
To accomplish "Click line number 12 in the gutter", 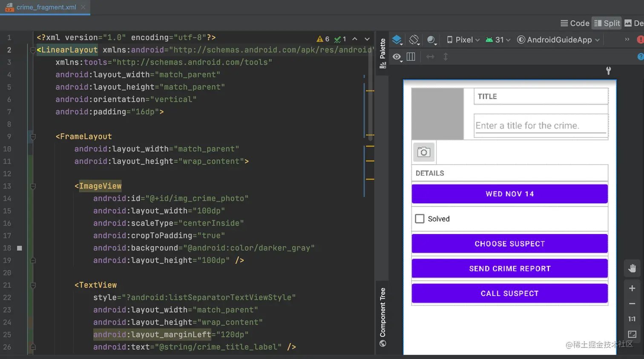I will click(7, 174).
